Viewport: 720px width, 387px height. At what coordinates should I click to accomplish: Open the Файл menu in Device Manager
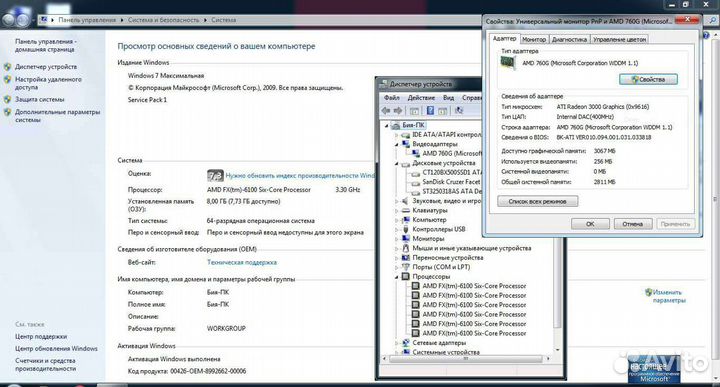pyautogui.click(x=392, y=98)
